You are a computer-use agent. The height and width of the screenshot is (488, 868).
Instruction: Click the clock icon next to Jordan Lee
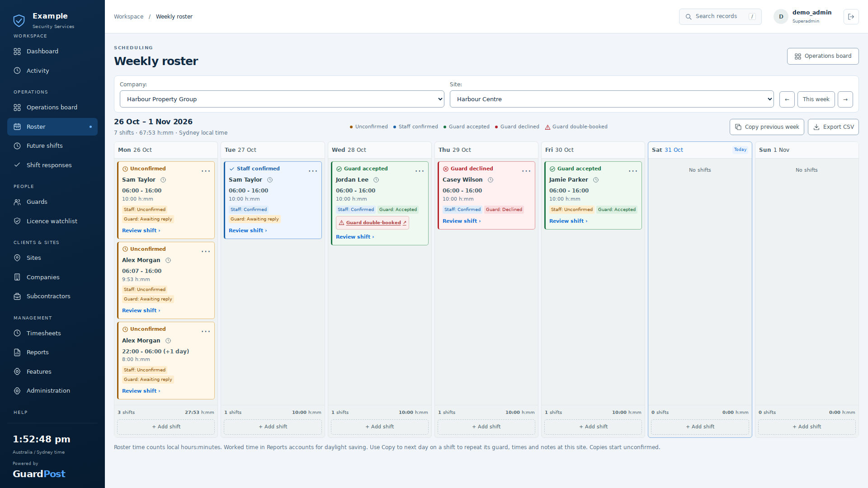pyautogui.click(x=376, y=180)
